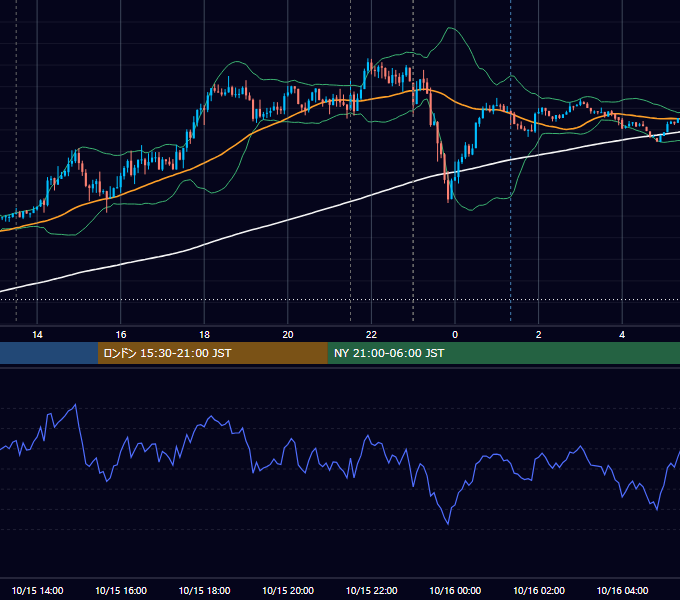Click the 10/15 20:00 date label

coord(288,590)
